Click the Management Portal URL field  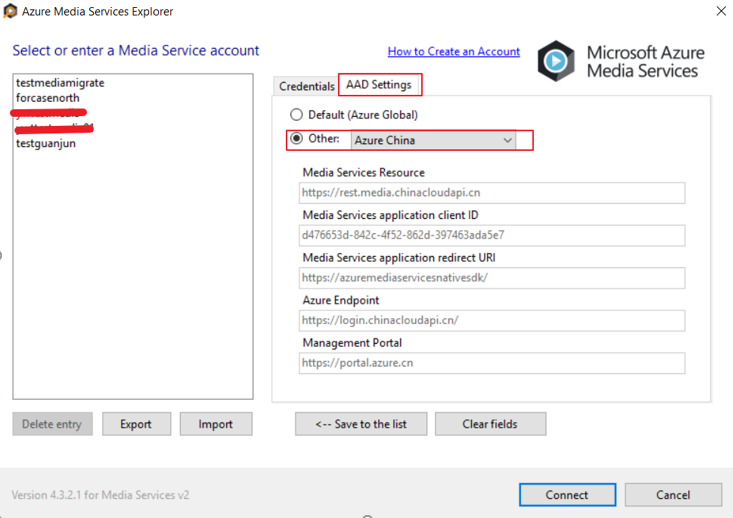pos(491,363)
